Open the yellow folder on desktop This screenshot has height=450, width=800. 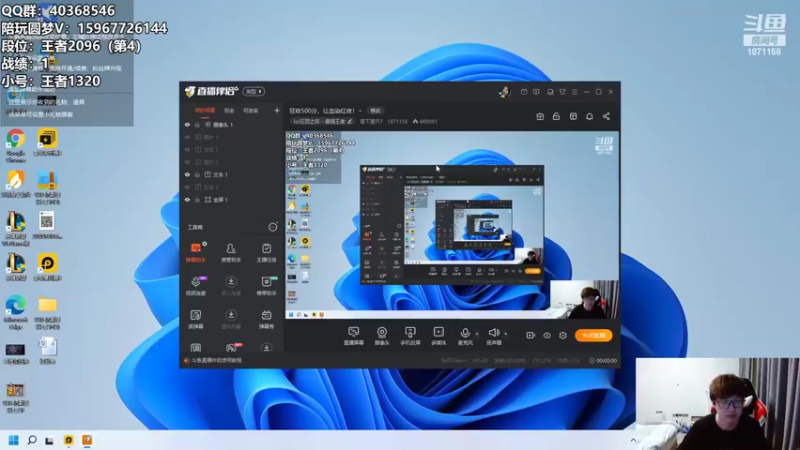tap(47, 312)
